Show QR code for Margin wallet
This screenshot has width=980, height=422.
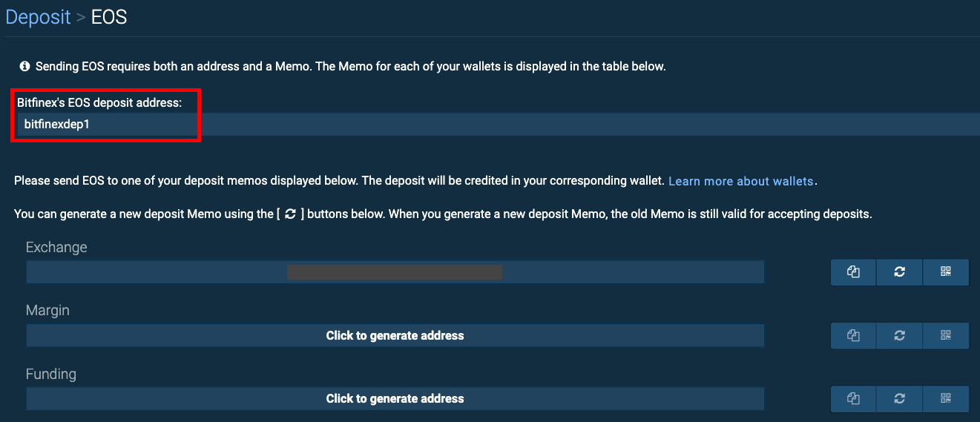(x=946, y=335)
